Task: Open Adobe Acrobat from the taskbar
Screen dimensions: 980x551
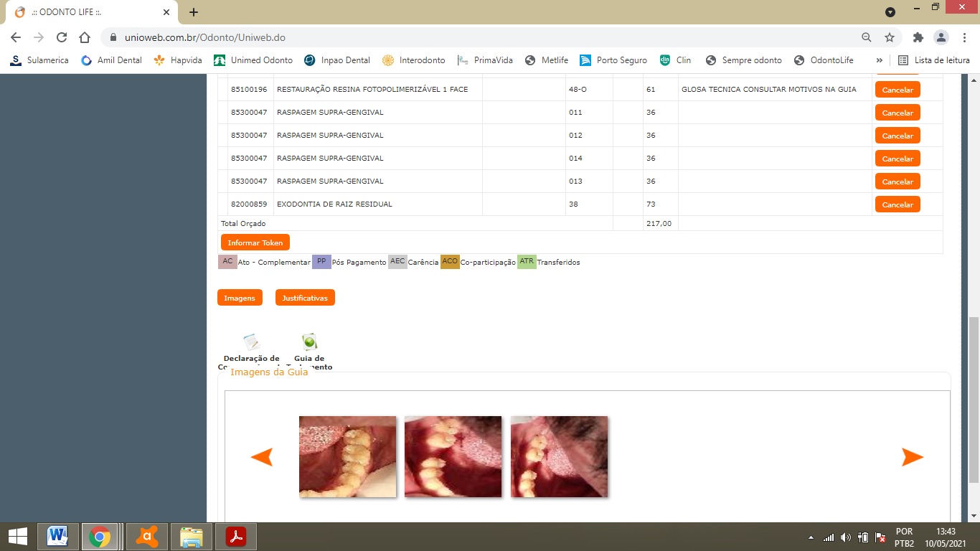Action: point(236,537)
